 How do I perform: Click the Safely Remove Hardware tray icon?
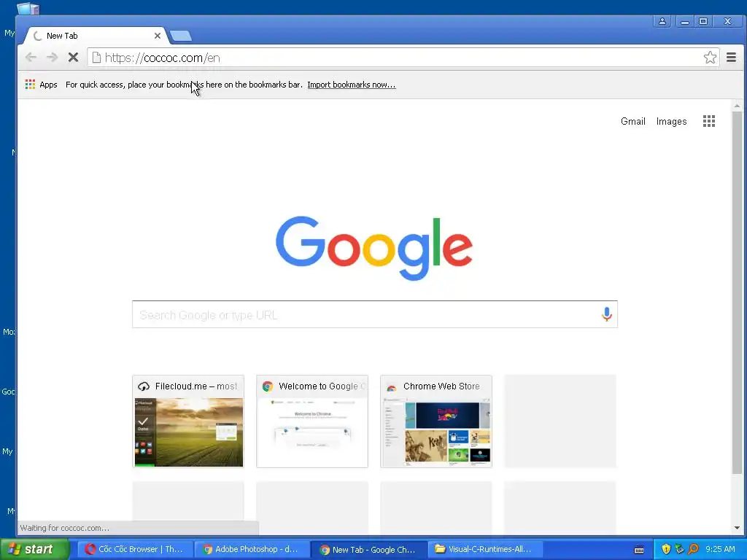(x=679, y=549)
